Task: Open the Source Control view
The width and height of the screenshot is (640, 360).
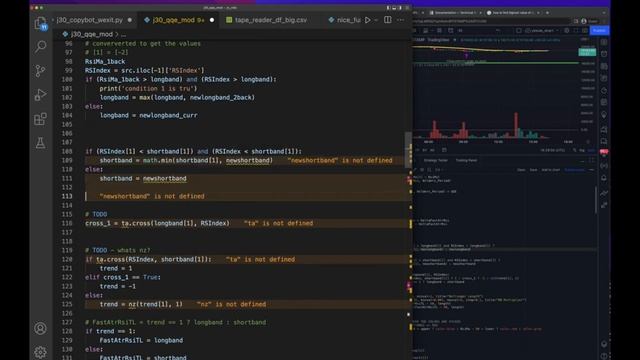Action: pos(40,71)
